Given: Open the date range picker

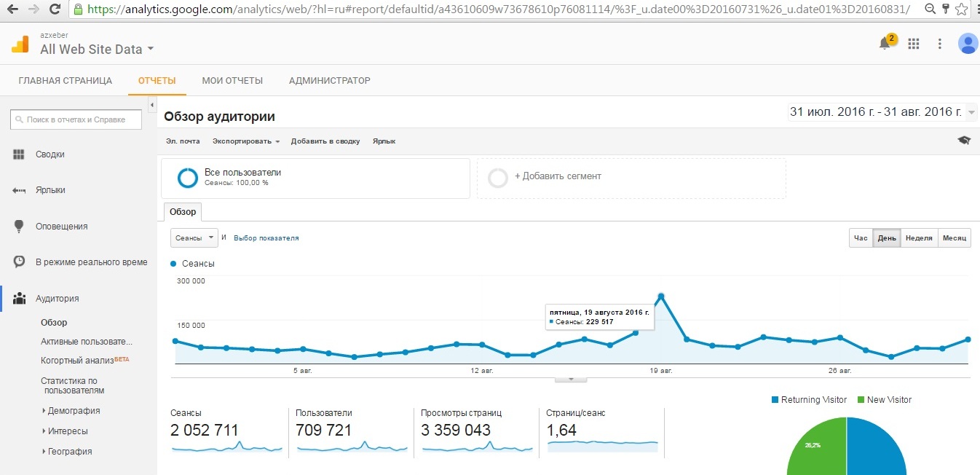Looking at the screenshot, I should [882, 112].
